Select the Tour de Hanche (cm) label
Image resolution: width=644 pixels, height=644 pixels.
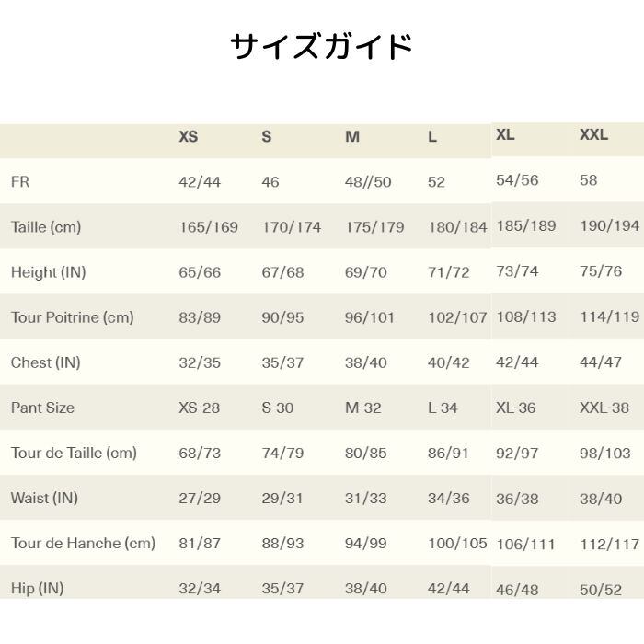coord(83,543)
